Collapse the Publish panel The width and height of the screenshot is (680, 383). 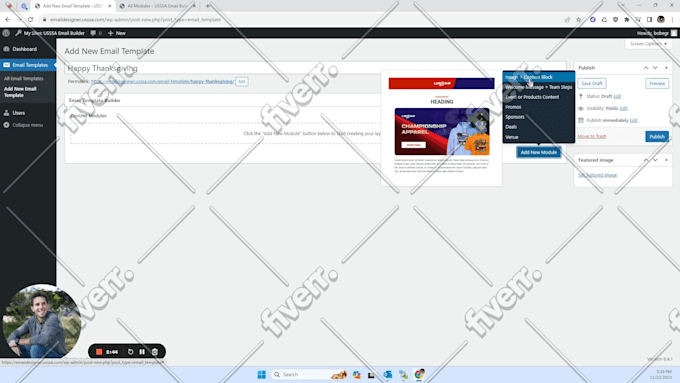666,68
